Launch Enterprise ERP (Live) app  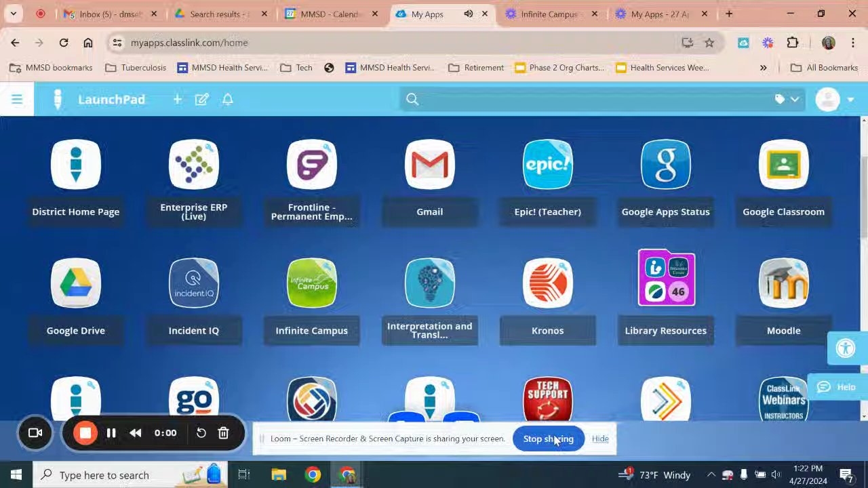click(x=194, y=165)
